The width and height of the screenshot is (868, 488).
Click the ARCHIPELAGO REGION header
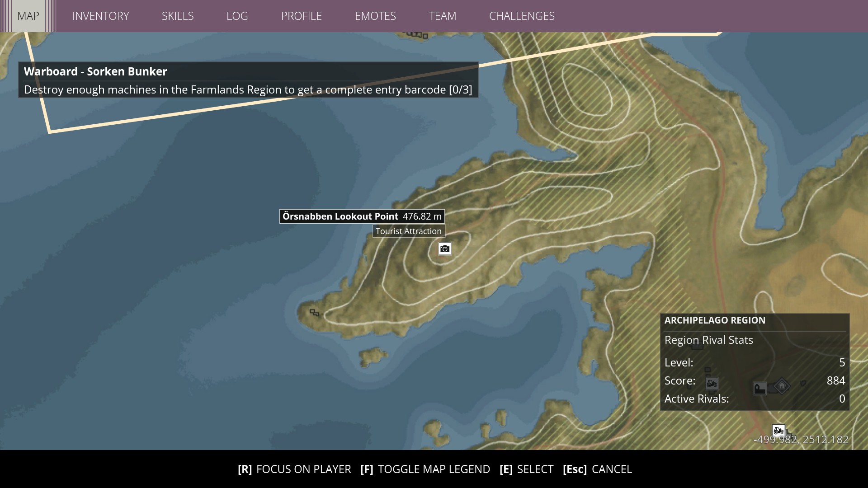click(x=715, y=320)
